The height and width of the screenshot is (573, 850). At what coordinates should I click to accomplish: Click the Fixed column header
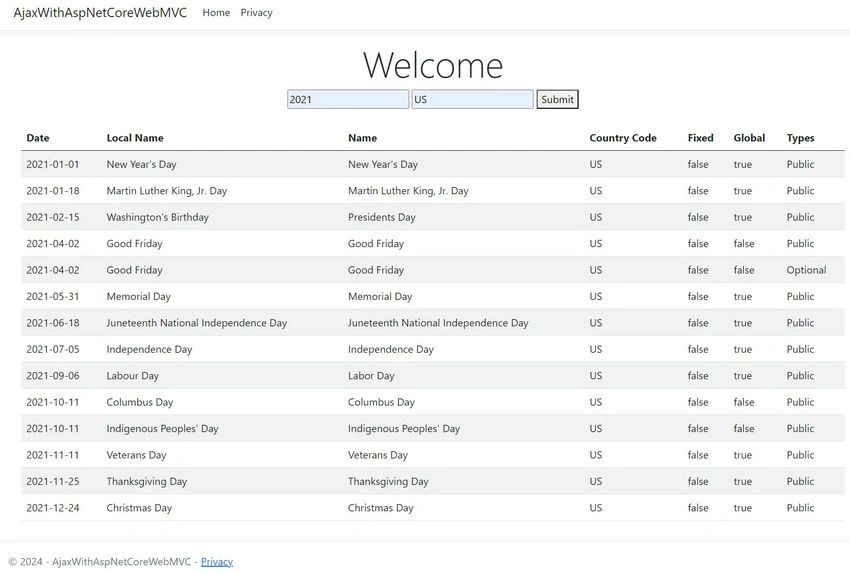click(700, 138)
